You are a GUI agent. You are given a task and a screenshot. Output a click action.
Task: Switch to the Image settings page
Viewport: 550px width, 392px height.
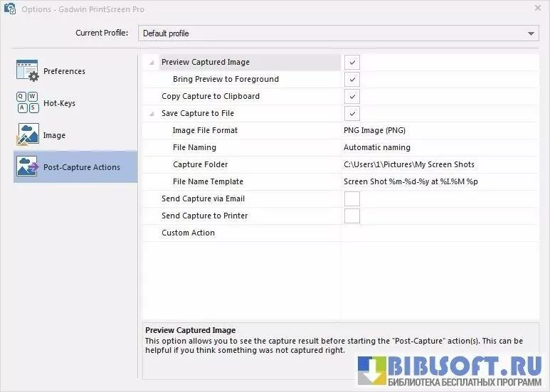(54, 135)
